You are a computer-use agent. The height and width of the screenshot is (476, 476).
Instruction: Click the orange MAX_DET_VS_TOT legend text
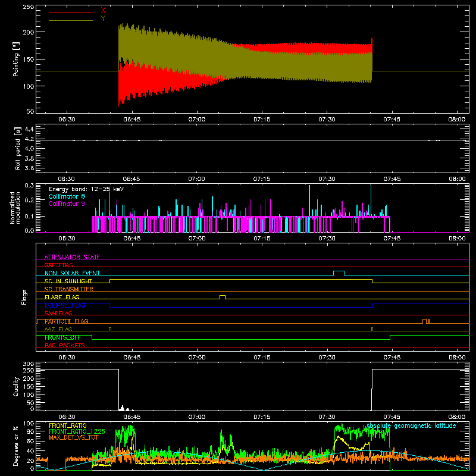pos(74,437)
